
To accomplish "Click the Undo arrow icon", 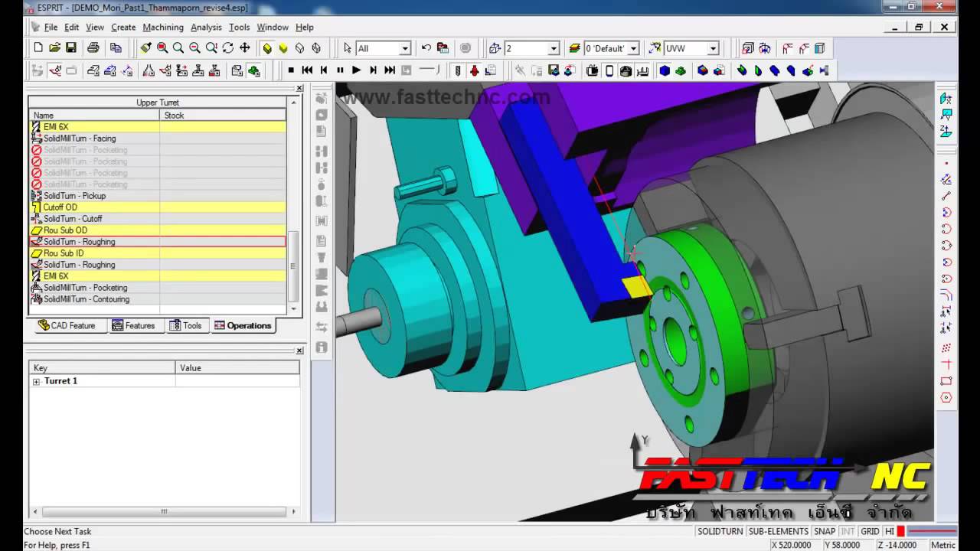I will point(426,47).
